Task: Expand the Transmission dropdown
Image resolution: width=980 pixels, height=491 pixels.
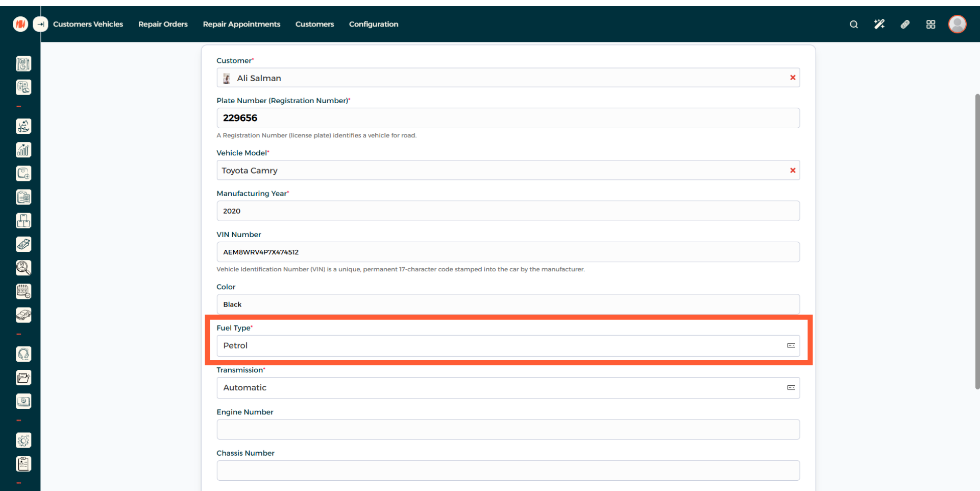Action: click(x=507, y=388)
